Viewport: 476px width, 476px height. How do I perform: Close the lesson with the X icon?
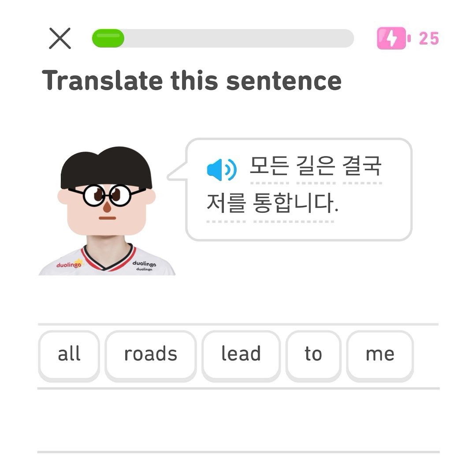(x=60, y=38)
